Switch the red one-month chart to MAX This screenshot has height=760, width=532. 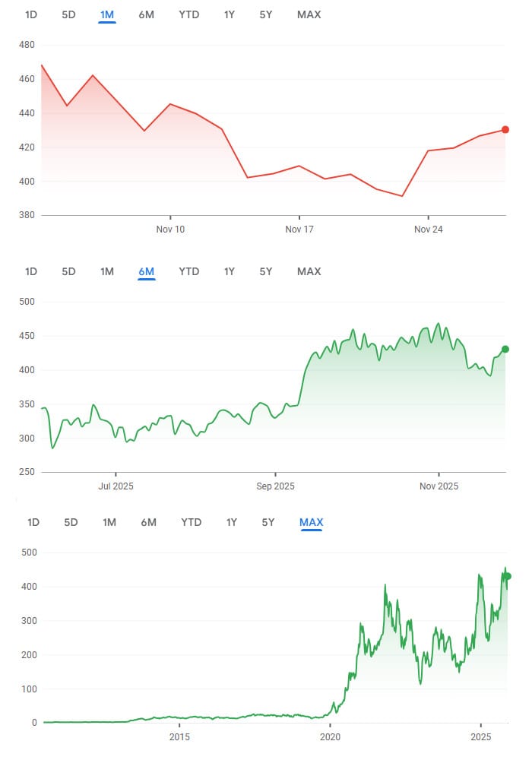click(x=309, y=14)
